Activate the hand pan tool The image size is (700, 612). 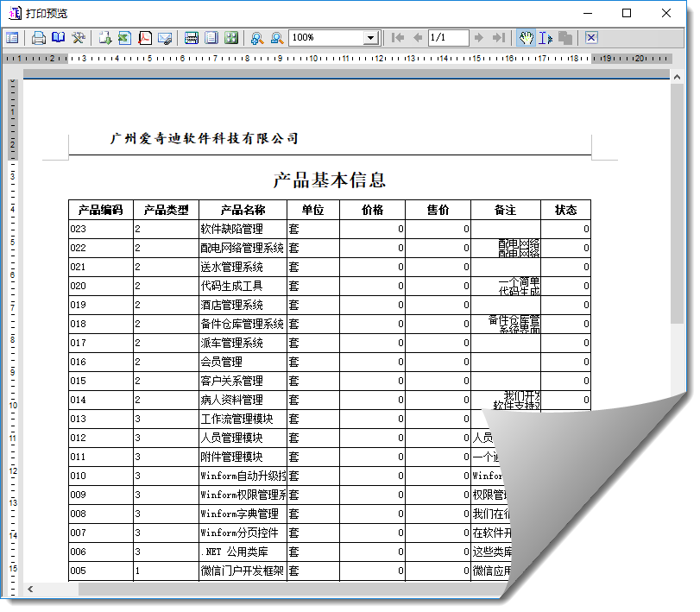point(526,38)
